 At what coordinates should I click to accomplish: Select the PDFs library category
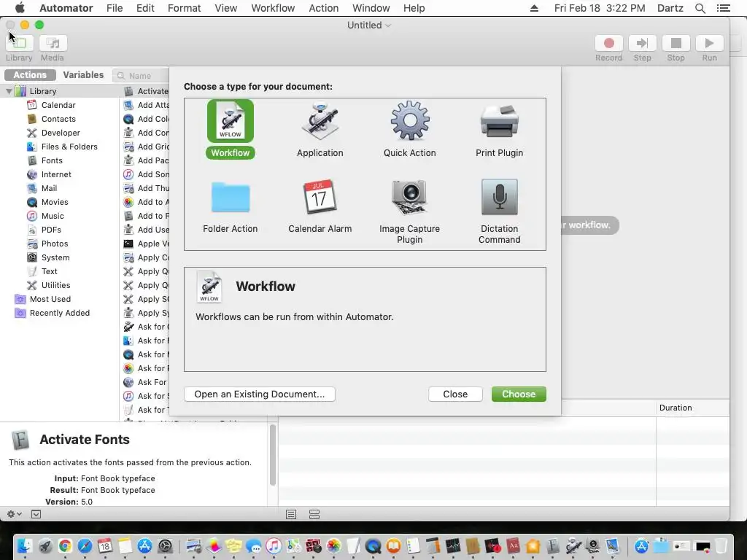(51, 229)
